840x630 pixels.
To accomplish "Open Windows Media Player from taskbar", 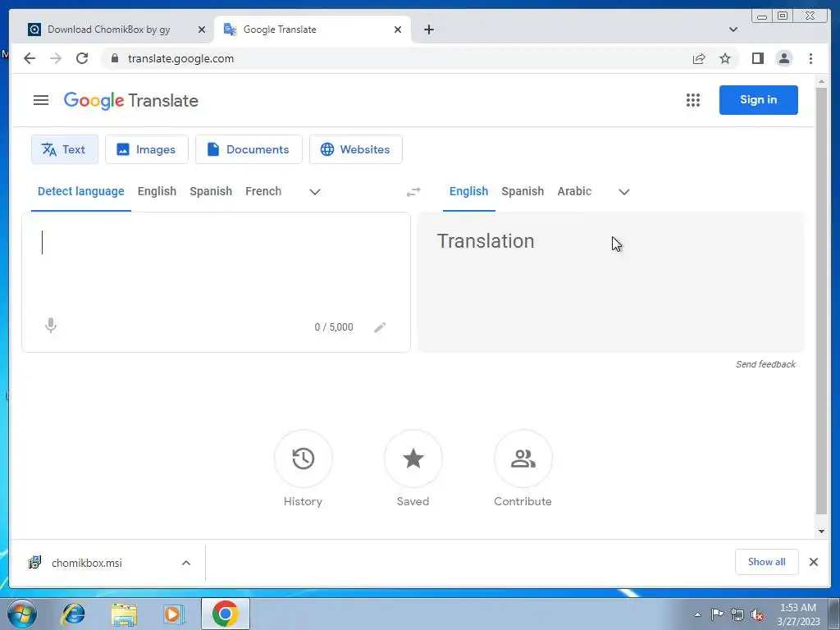I will 174,614.
